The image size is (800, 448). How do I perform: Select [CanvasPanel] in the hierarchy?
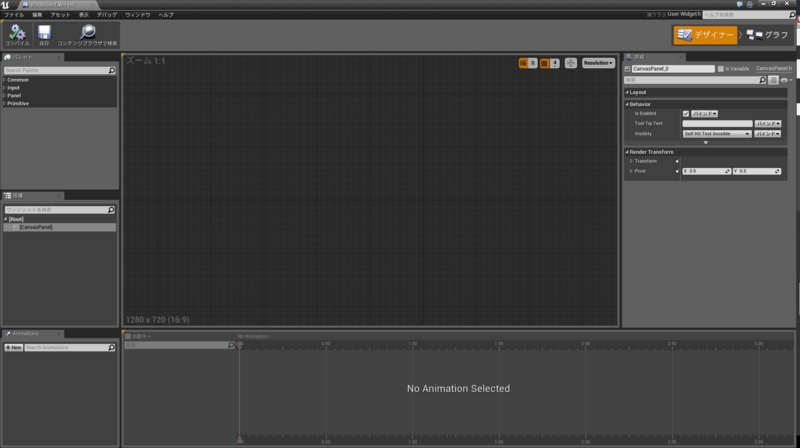tap(59, 228)
